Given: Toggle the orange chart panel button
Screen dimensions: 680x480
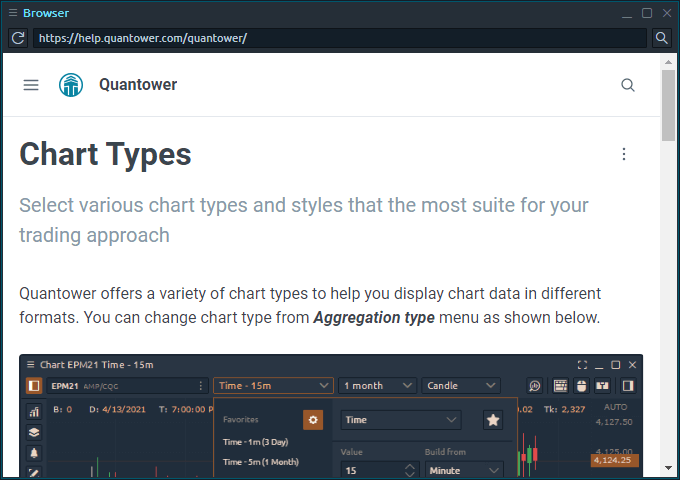Looking at the screenshot, I should (x=34, y=385).
